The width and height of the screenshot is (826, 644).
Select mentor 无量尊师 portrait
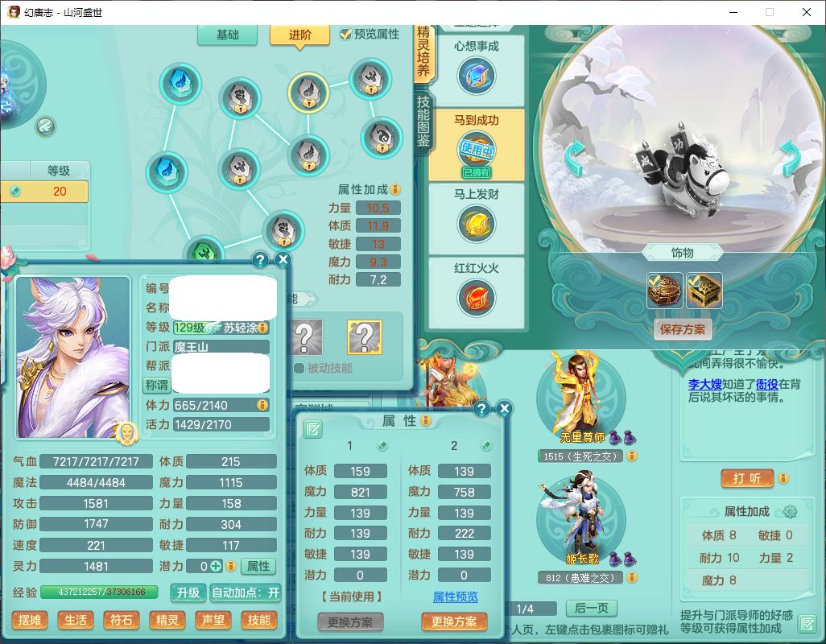point(581,398)
